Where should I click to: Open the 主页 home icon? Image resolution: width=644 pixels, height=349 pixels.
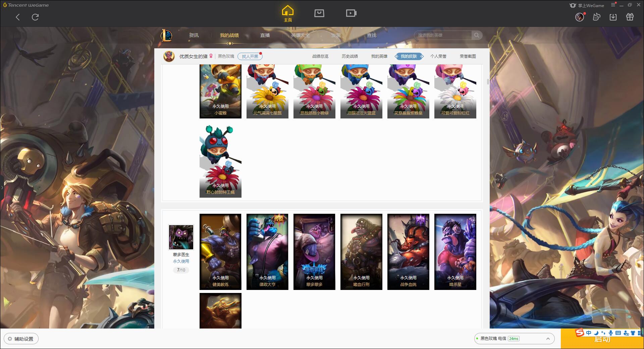288,13
